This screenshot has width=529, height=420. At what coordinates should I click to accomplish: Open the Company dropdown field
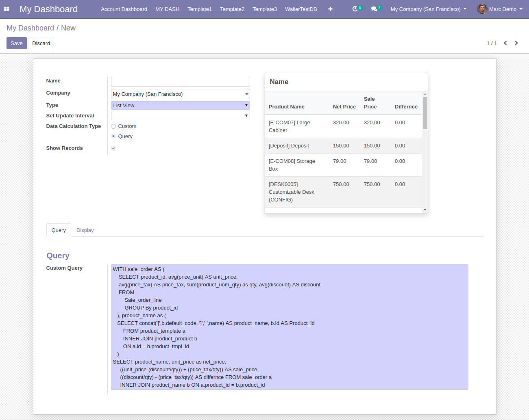(180, 94)
